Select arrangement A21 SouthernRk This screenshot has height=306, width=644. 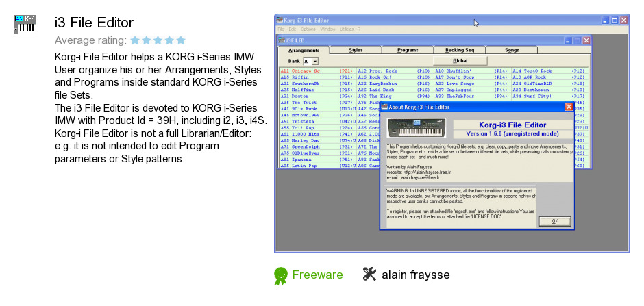[317, 84]
